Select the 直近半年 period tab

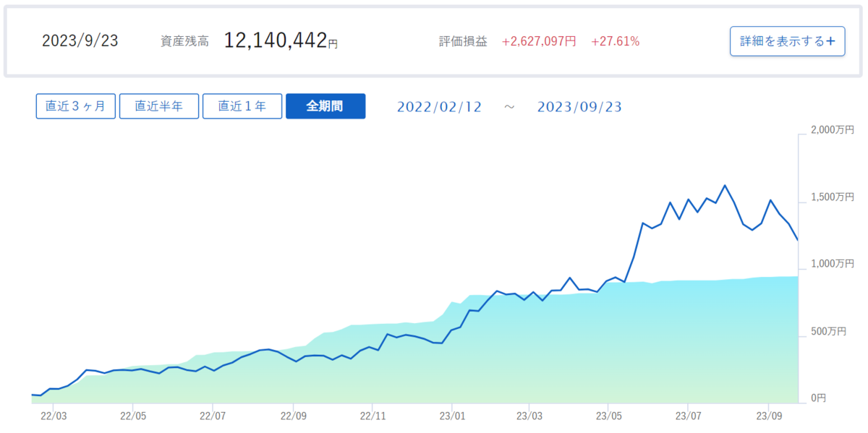coord(158,106)
